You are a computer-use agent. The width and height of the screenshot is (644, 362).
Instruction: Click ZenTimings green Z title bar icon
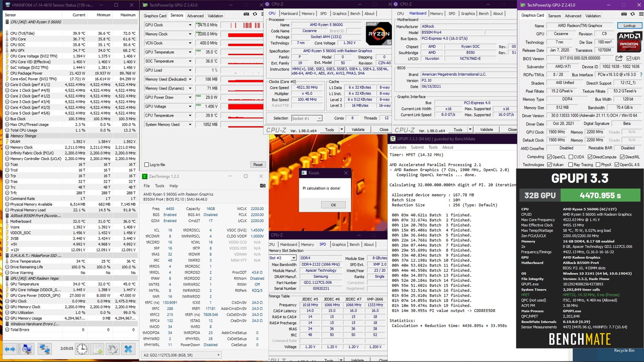[x=145, y=176]
